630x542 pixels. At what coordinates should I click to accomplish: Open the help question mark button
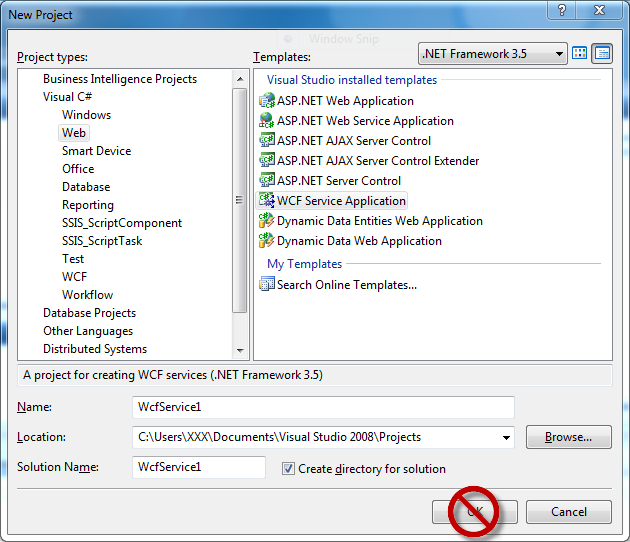click(562, 10)
